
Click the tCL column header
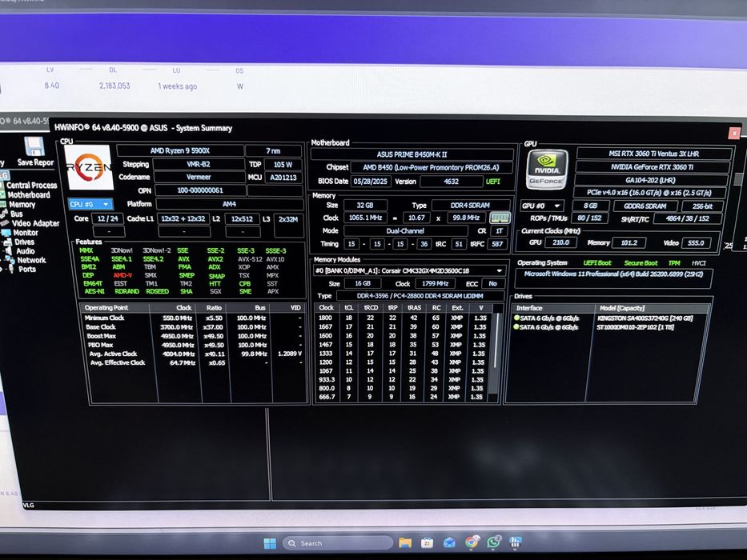tap(349, 308)
